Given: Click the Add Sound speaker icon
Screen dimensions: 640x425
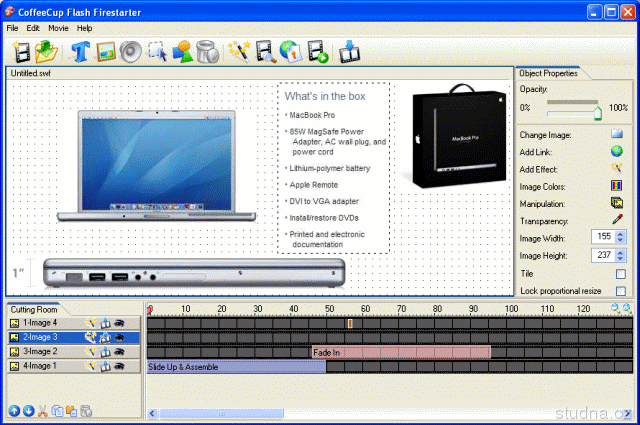Looking at the screenshot, I should [x=130, y=51].
